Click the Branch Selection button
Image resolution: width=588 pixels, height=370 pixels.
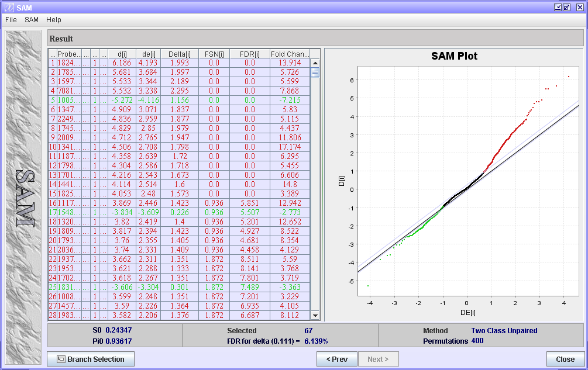click(x=91, y=359)
